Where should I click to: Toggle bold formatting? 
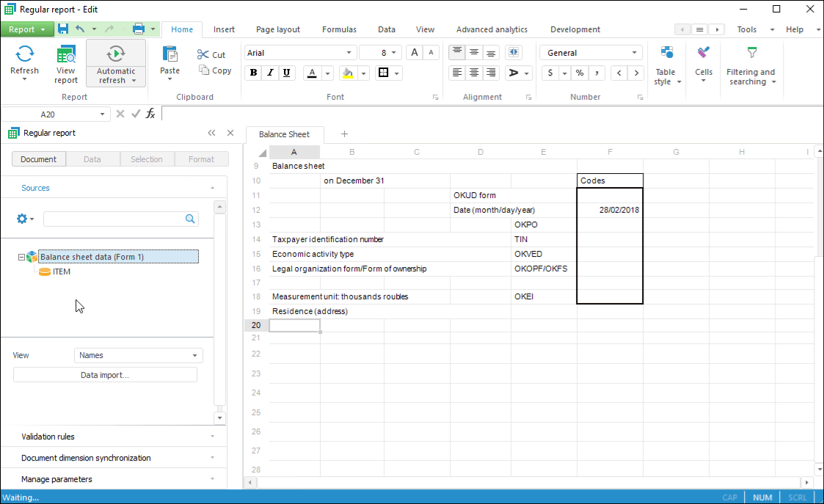point(254,73)
